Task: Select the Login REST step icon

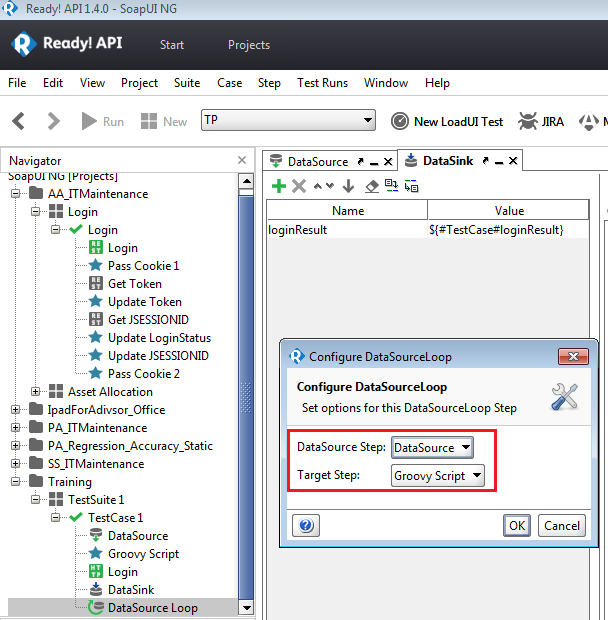Action: tap(96, 248)
